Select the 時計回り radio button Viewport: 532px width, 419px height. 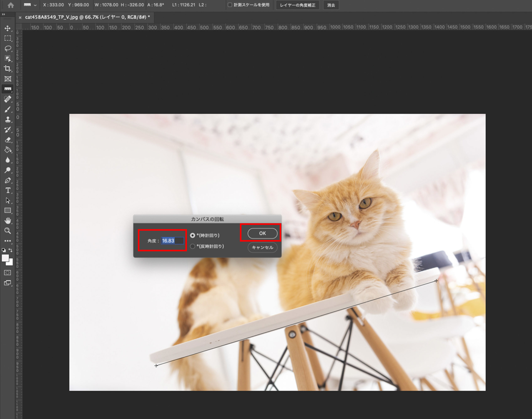point(193,235)
